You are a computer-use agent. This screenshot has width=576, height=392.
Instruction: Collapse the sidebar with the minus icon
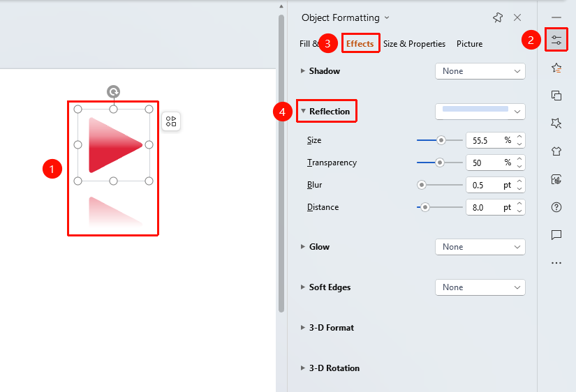click(556, 17)
